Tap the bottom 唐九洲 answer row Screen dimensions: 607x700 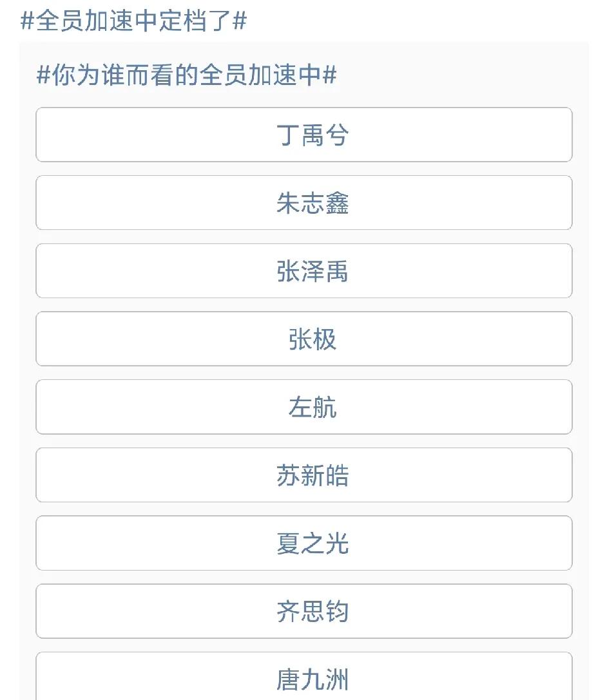303,676
